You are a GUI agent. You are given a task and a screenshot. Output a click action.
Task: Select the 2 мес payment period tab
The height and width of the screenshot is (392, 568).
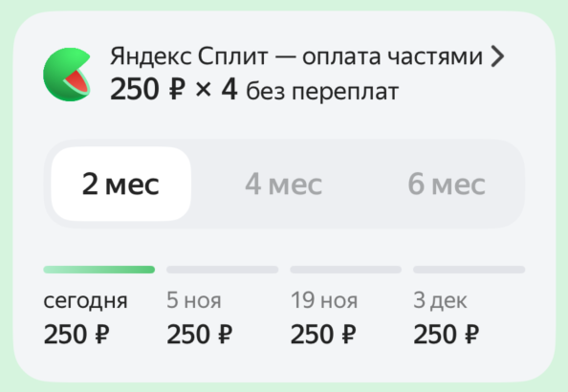coord(121,184)
